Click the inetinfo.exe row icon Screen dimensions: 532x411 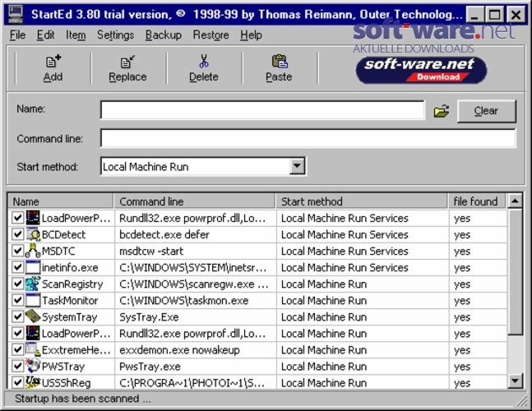tap(33, 267)
